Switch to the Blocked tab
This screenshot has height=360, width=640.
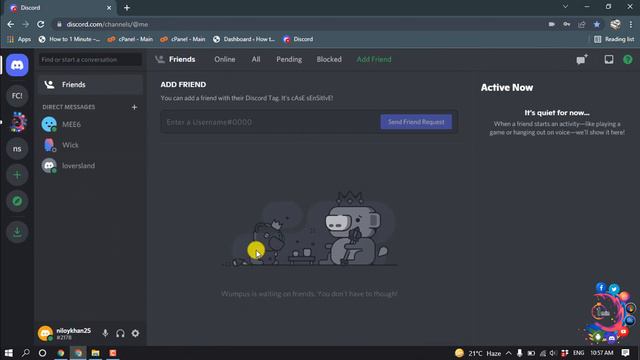(x=329, y=60)
